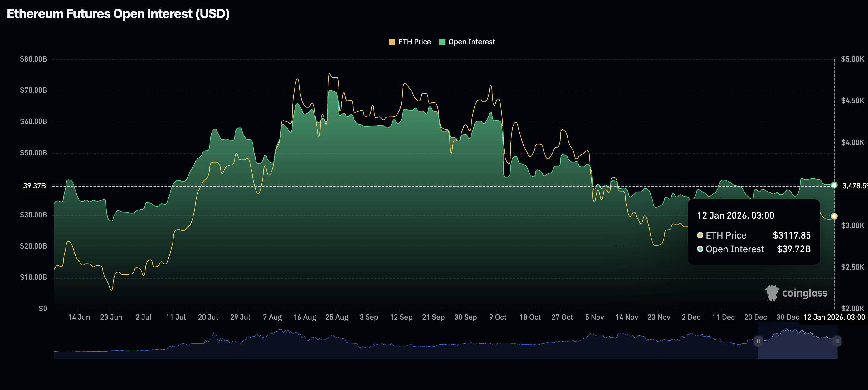The image size is (868, 390).
Task: Toggle the ETH Price legend series
Action: click(414, 42)
